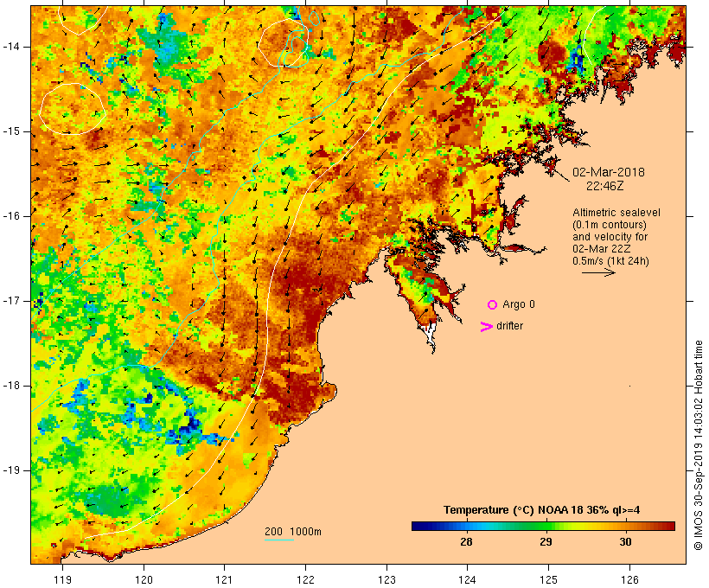
Task: Click the '200 1000m' depth legend text
Action: pyautogui.click(x=293, y=532)
